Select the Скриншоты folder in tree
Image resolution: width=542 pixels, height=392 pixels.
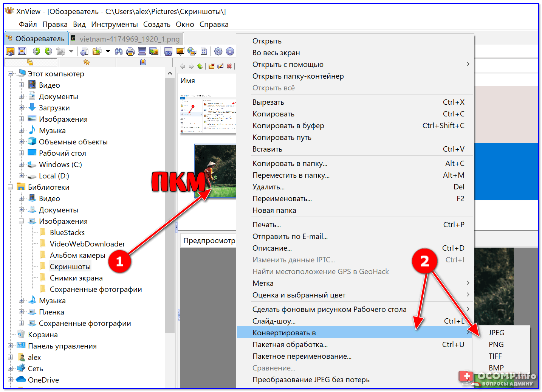(x=70, y=266)
